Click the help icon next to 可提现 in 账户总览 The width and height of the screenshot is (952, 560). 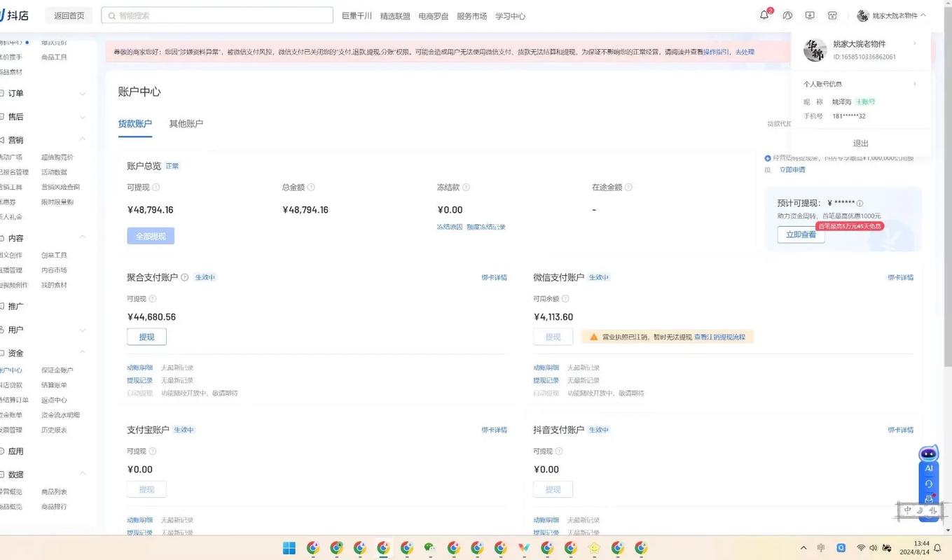coord(156,188)
